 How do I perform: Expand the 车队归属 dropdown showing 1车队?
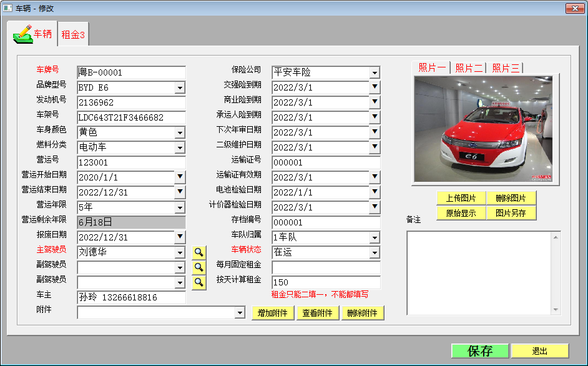tap(375, 237)
